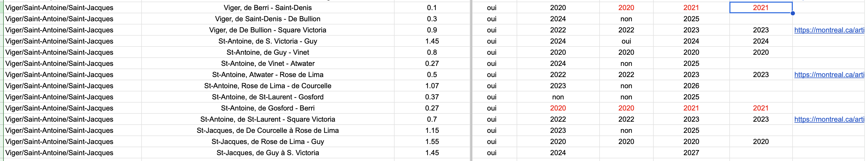
Task: Click the 1.55 length cell
Action: pos(432,142)
